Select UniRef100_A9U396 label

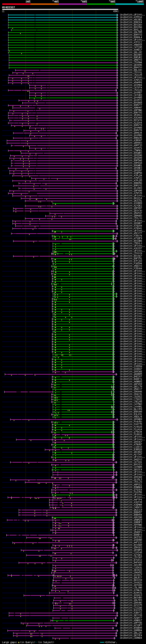tap(131, 517)
